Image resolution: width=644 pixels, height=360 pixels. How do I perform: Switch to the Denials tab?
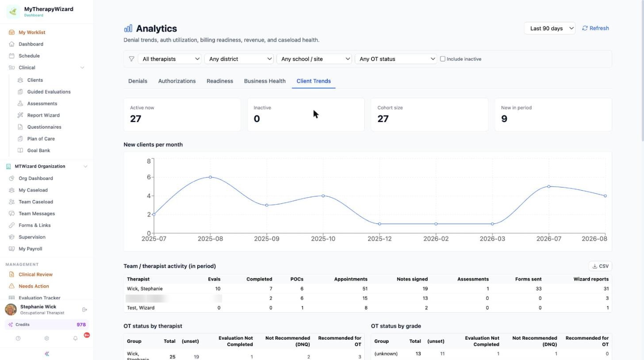(x=138, y=81)
